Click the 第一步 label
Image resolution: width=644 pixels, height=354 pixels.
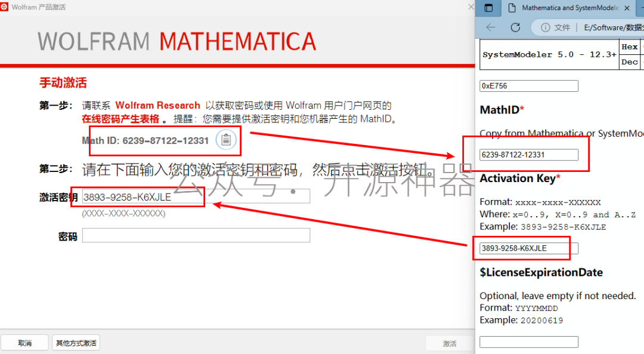[x=56, y=106]
